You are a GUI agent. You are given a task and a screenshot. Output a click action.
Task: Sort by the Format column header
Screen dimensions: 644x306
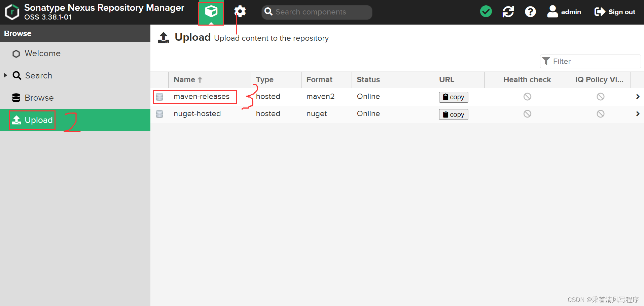click(326, 80)
